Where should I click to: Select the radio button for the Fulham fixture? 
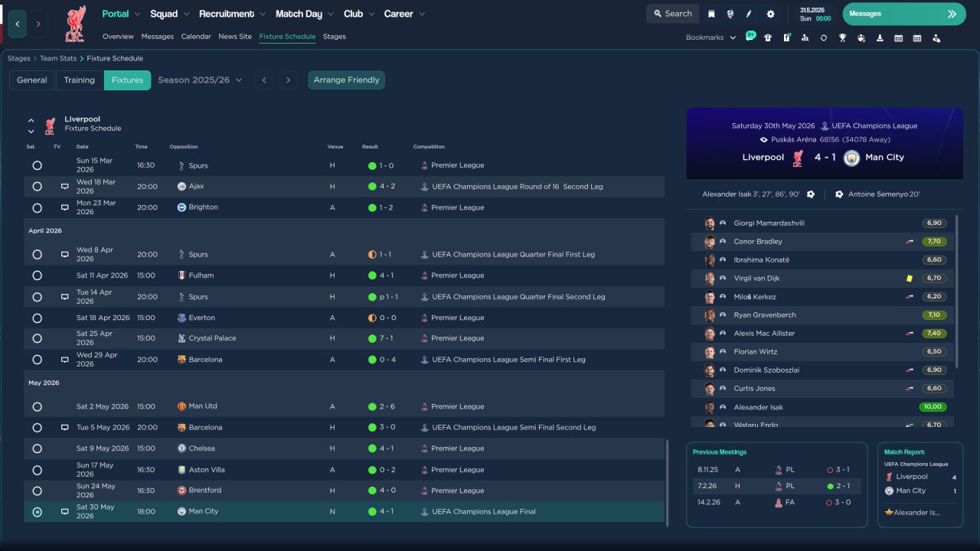pyautogui.click(x=38, y=275)
